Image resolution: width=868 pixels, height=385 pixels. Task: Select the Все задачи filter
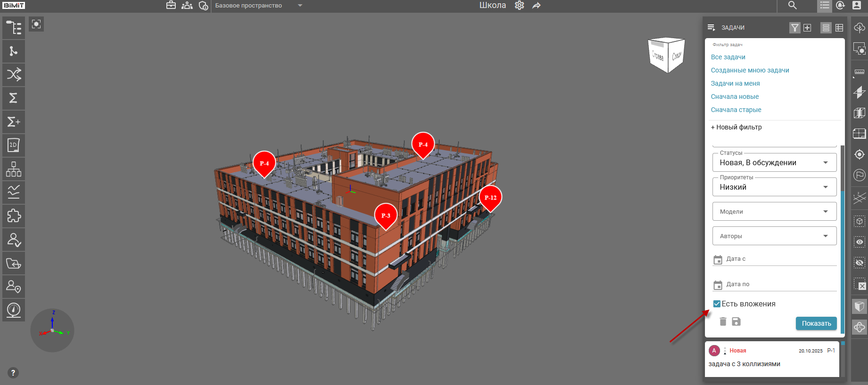click(728, 57)
